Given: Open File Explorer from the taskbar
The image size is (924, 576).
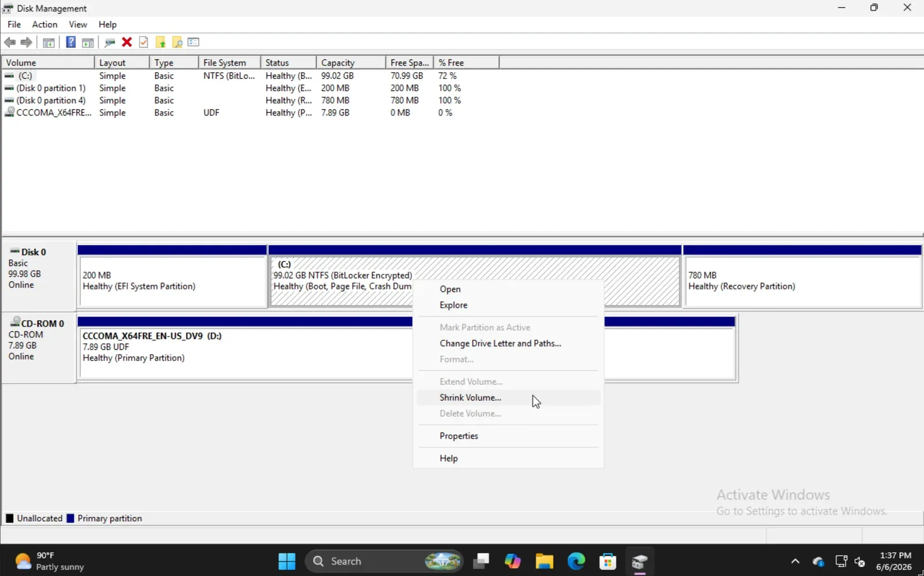Looking at the screenshot, I should pyautogui.click(x=545, y=561).
